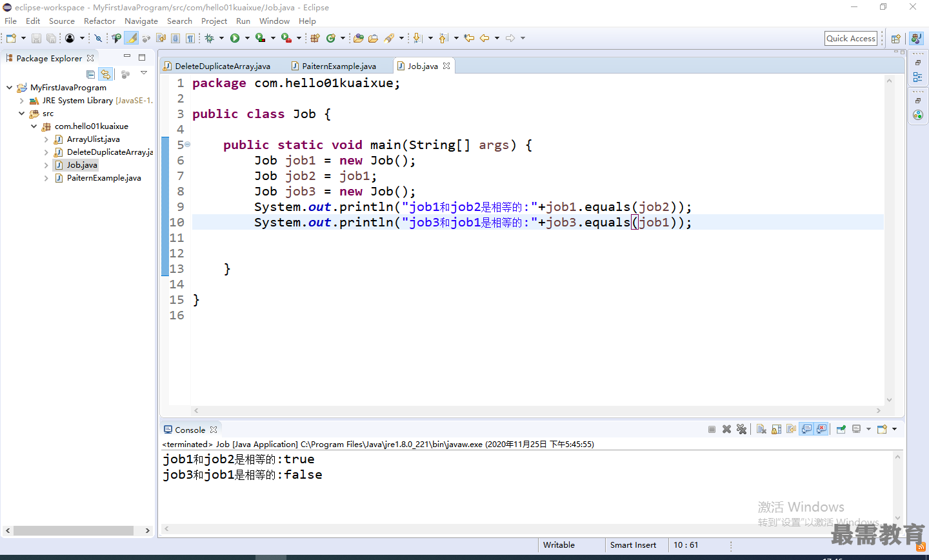Screen dimensions: 929x560
Task: Run the program with green Run button
Action: 235,38
